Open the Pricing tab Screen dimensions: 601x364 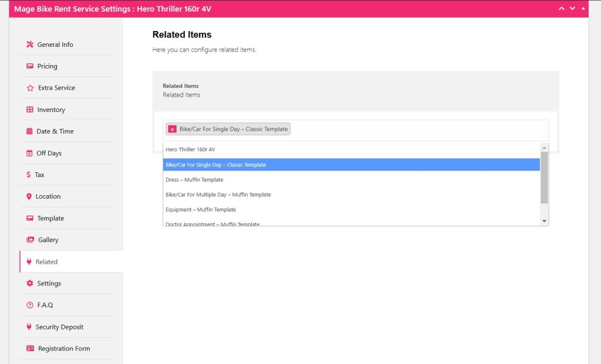coord(47,66)
